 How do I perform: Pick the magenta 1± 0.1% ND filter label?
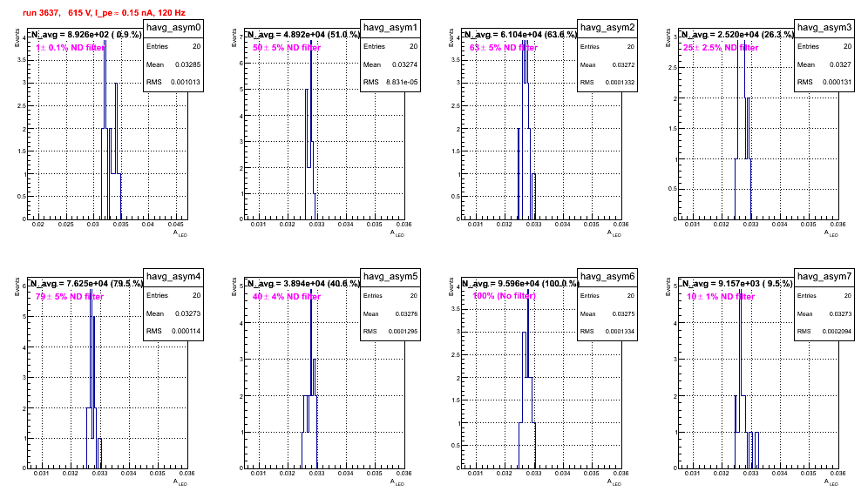pyautogui.click(x=71, y=48)
